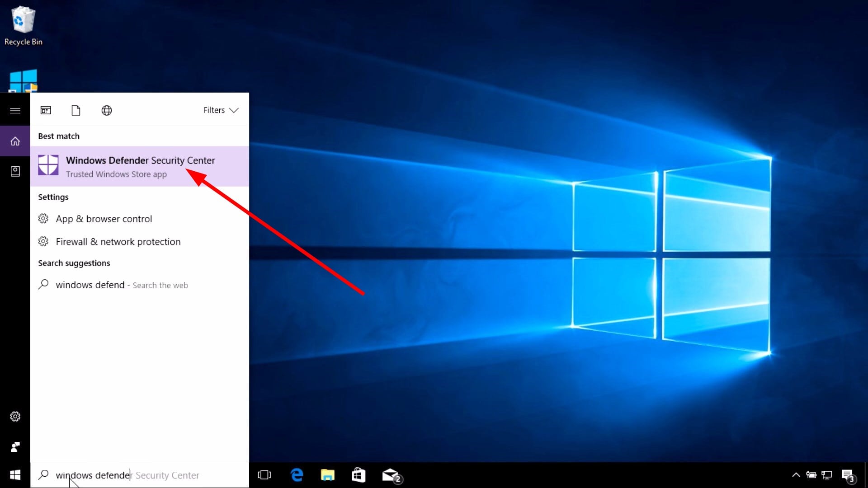The image size is (868, 488).
Task: Filter search results by Apps icon
Action: click(46, 110)
